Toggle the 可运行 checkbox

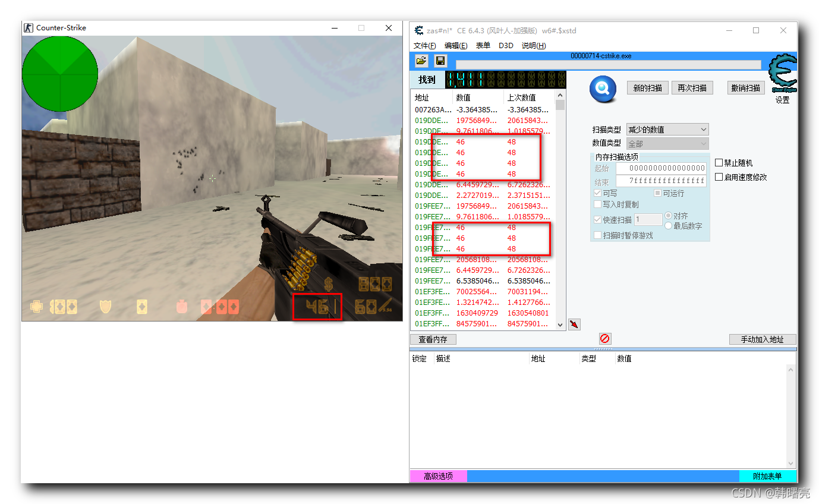pos(657,193)
